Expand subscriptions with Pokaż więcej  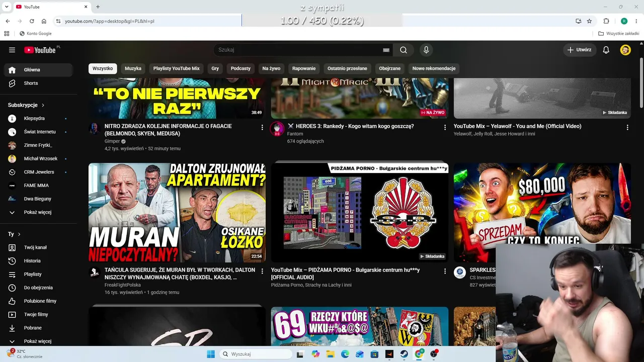[x=38, y=212]
